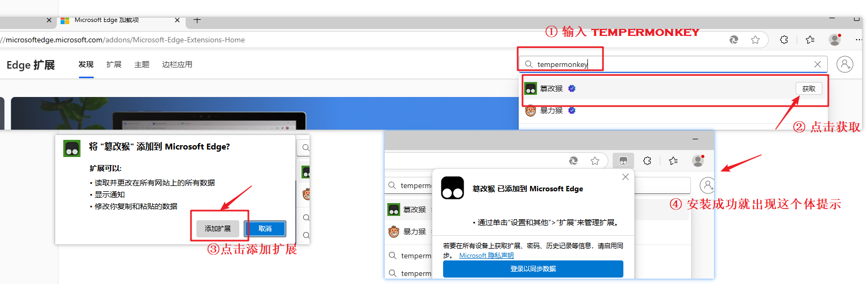Click the large Tampermonkey icon in added popup
Viewport: 868px width, 284px height.
[x=452, y=188]
